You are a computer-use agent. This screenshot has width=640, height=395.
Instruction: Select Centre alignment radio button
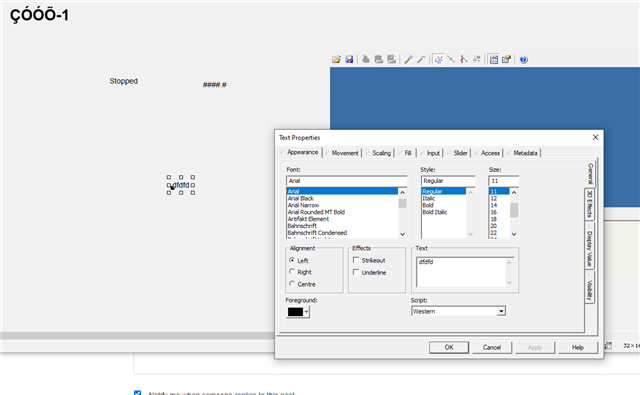[292, 284]
